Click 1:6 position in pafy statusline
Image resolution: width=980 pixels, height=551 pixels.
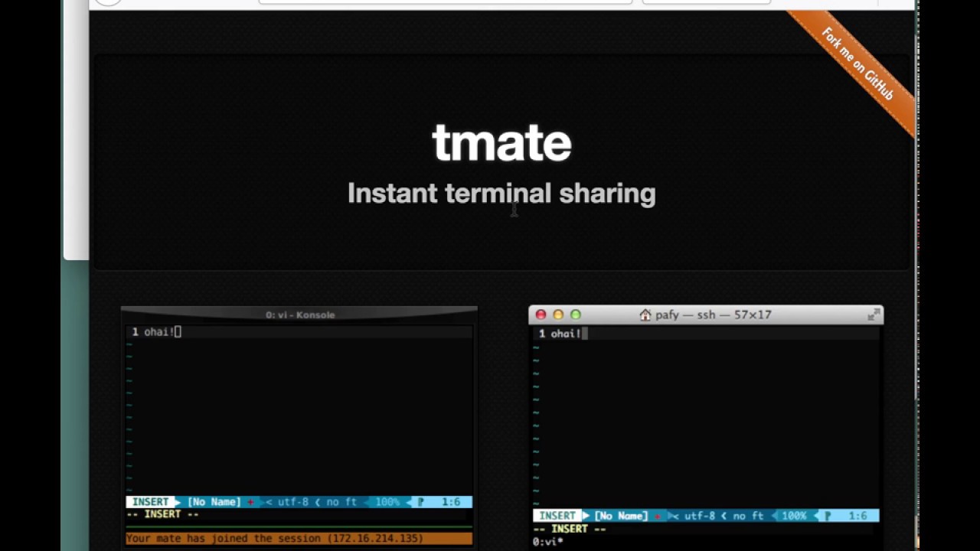857,516
